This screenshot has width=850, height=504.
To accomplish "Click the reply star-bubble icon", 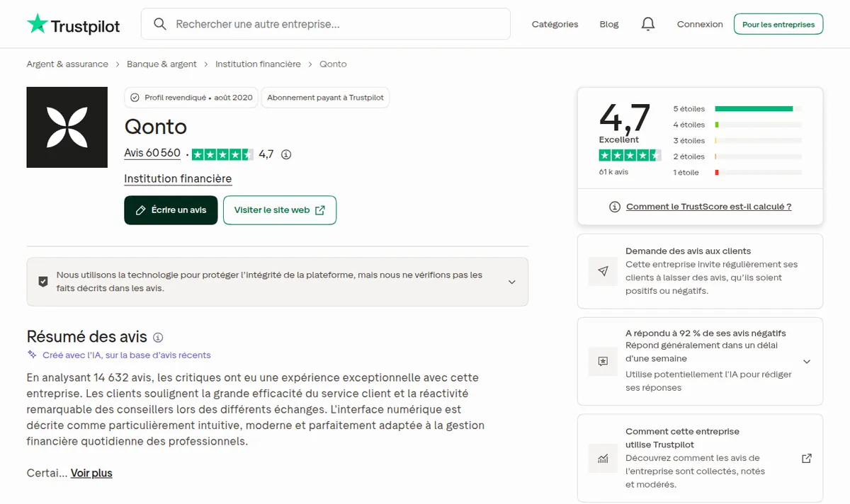I will [603, 361].
